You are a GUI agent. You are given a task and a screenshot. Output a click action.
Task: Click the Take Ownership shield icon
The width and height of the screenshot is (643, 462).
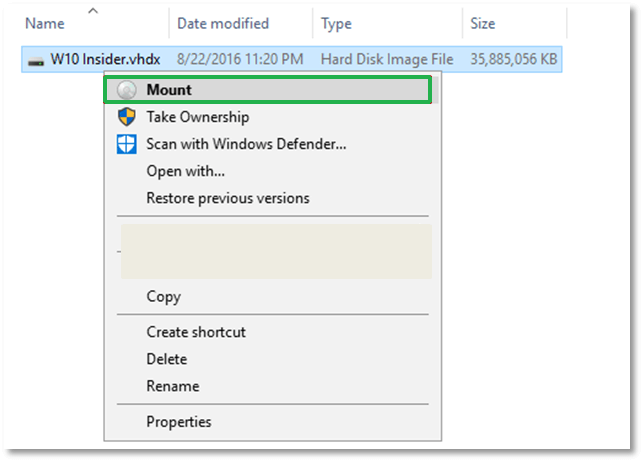(x=127, y=117)
